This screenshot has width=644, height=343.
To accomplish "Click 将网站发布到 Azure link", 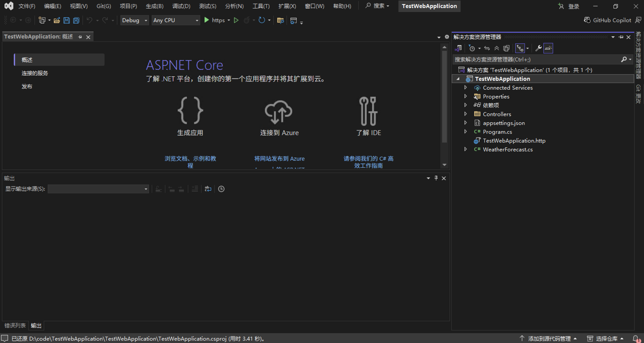I will tap(279, 159).
